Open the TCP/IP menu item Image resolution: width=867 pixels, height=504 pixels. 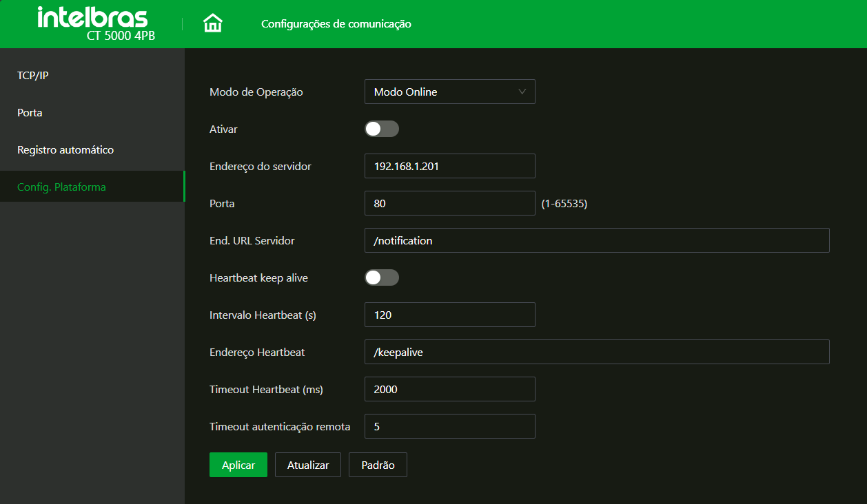point(33,75)
